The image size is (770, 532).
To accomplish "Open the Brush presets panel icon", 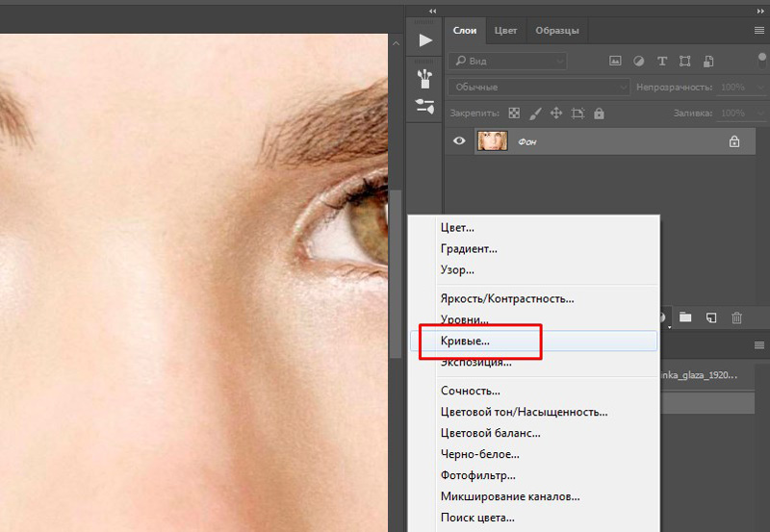I will point(424,76).
